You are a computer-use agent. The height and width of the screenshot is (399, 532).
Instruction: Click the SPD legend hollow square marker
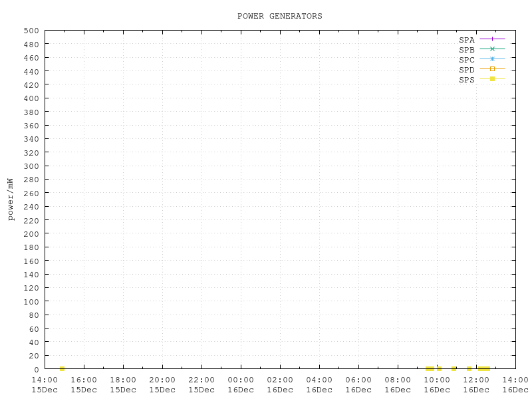pos(492,69)
